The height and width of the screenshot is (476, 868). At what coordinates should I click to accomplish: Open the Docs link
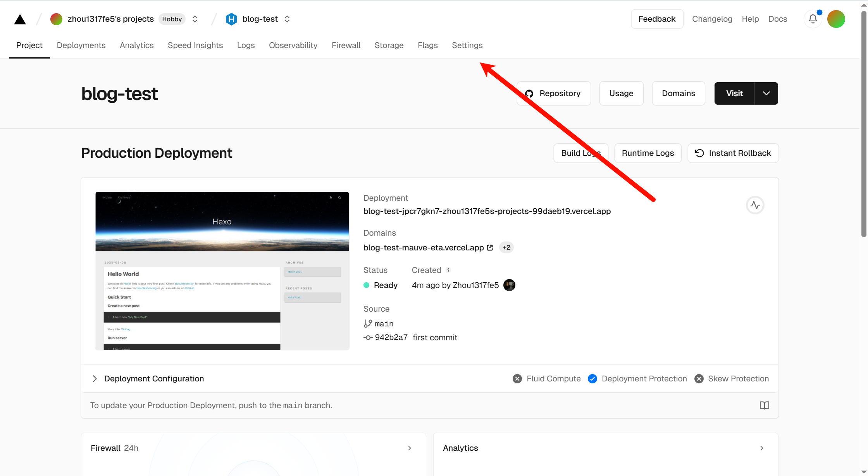click(778, 19)
